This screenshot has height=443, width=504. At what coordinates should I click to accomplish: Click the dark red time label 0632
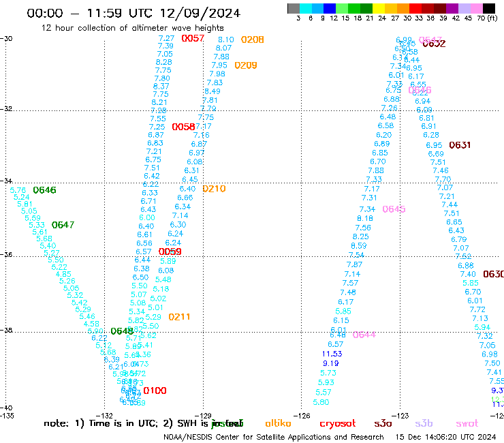point(434,44)
